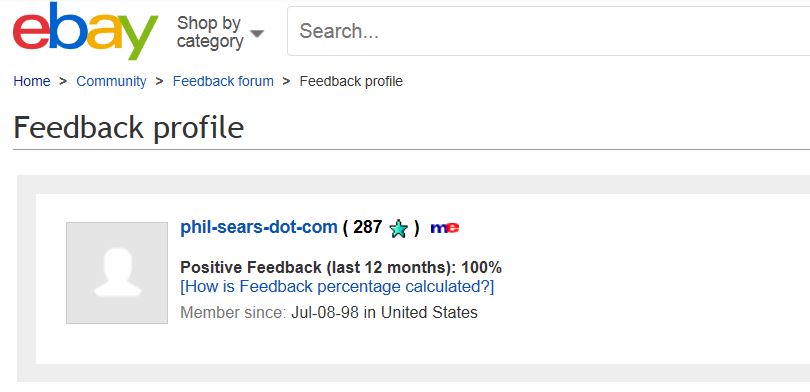Click the Jul-08-98 member since date
The height and width of the screenshot is (392, 810).
point(325,312)
